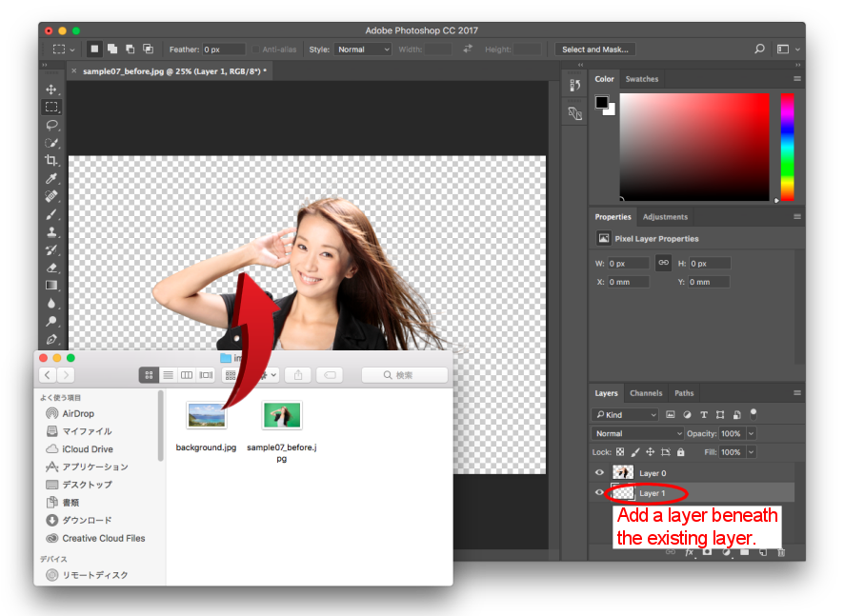844x616 pixels.
Task: Switch to the Adjustments tab
Action: coord(665,217)
